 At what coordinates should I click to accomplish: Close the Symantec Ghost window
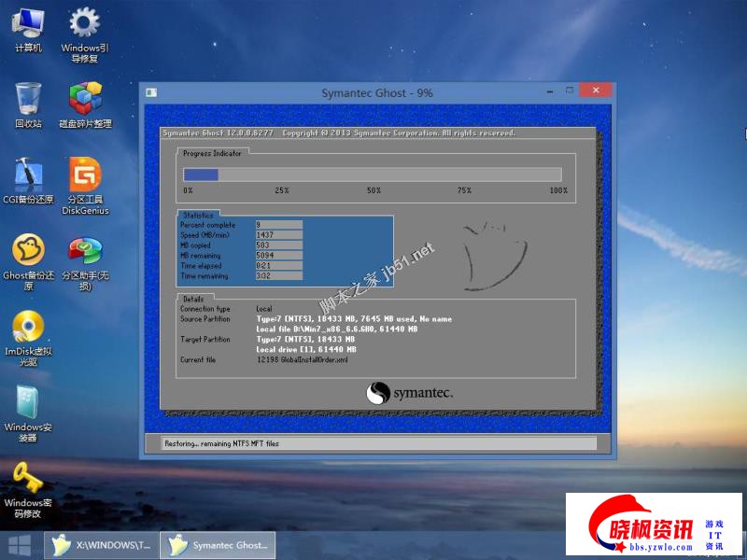click(x=594, y=91)
